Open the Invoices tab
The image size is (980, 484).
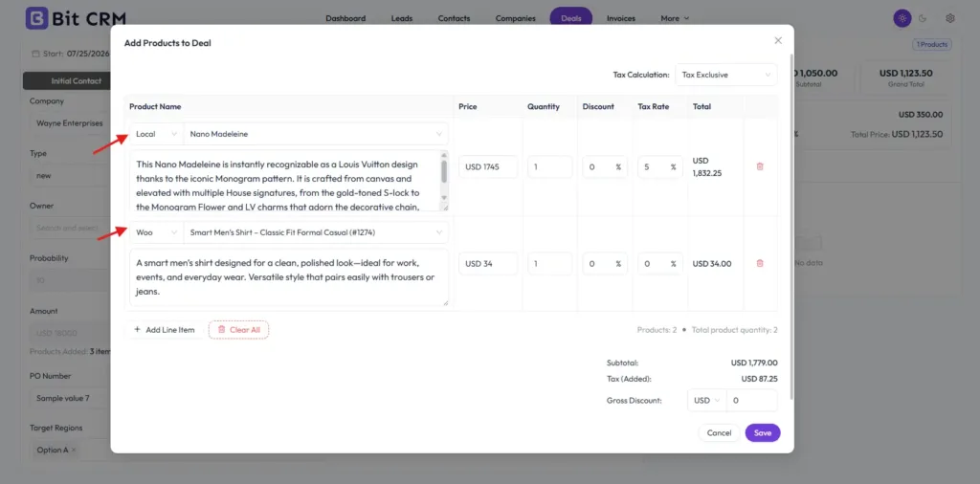pyautogui.click(x=620, y=18)
